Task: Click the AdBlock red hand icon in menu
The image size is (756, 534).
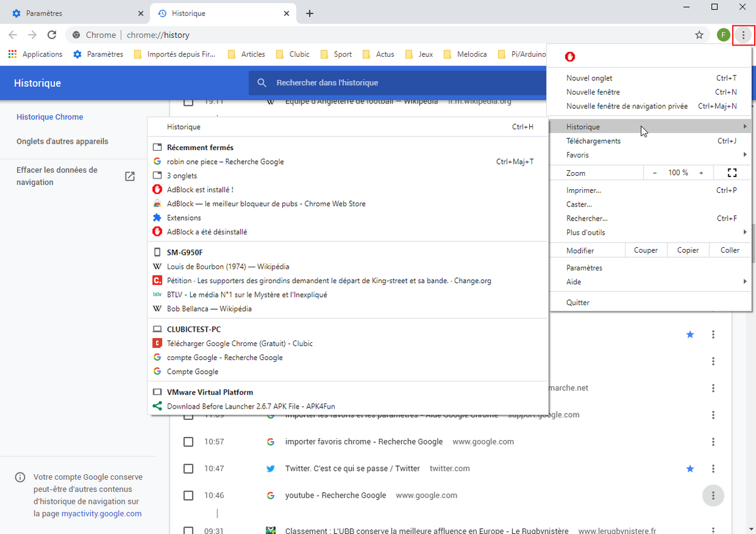Action: pos(570,57)
